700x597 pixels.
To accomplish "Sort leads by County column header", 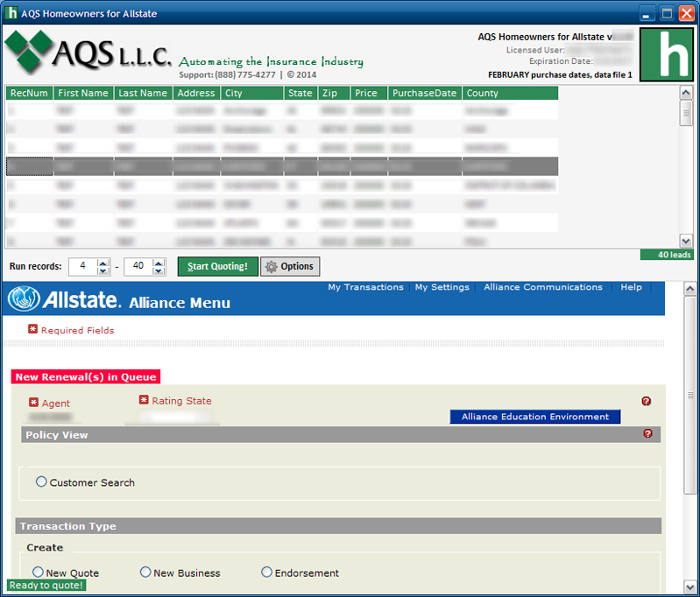I will [x=510, y=93].
